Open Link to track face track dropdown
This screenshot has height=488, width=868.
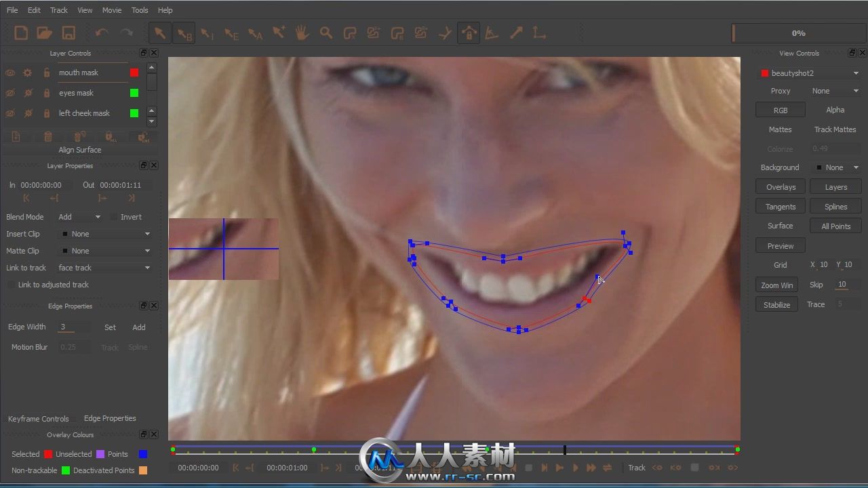(x=105, y=268)
